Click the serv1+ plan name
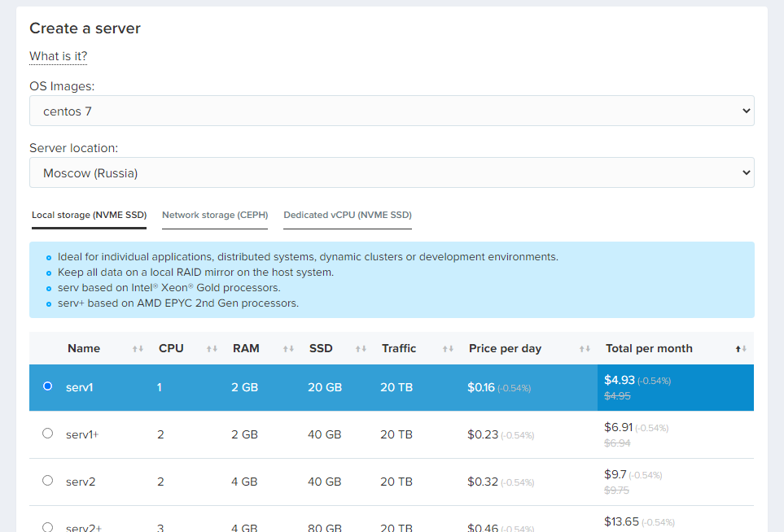 82,434
